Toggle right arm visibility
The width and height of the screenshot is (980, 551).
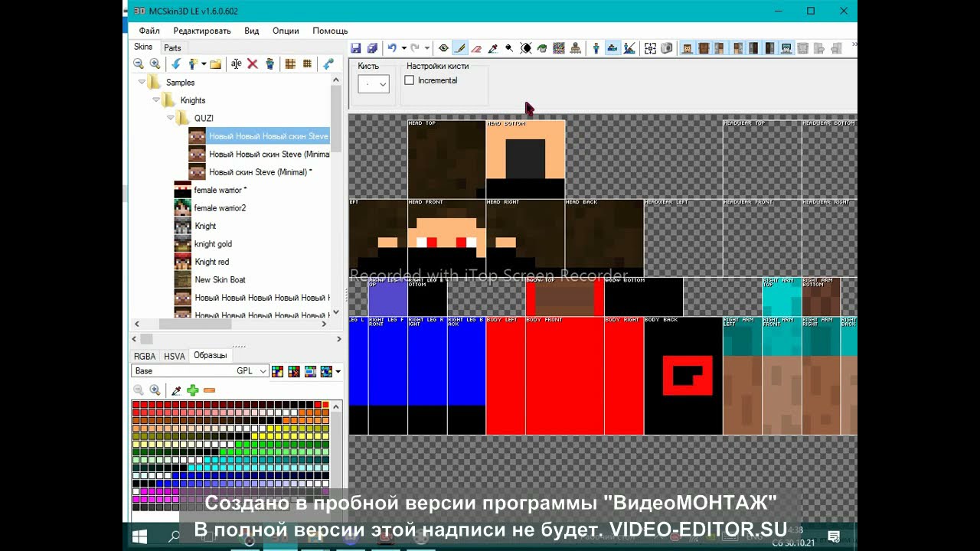(737, 48)
